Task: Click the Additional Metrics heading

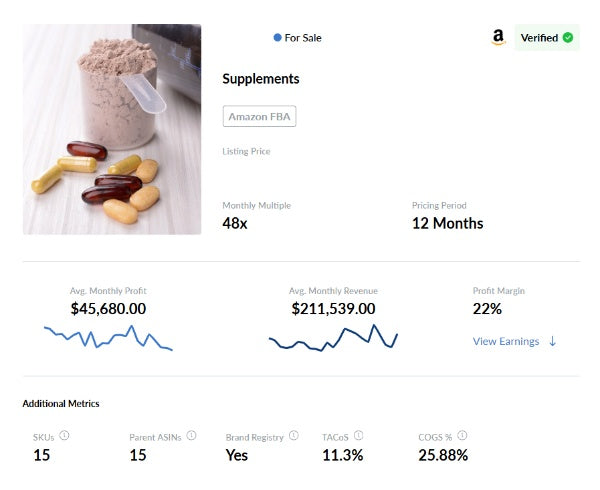Action: tap(61, 404)
